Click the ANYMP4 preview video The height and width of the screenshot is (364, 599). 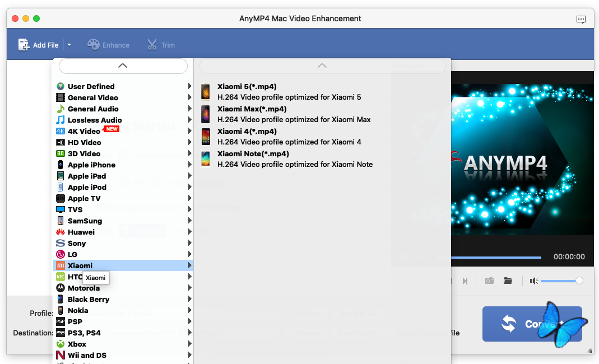522,159
